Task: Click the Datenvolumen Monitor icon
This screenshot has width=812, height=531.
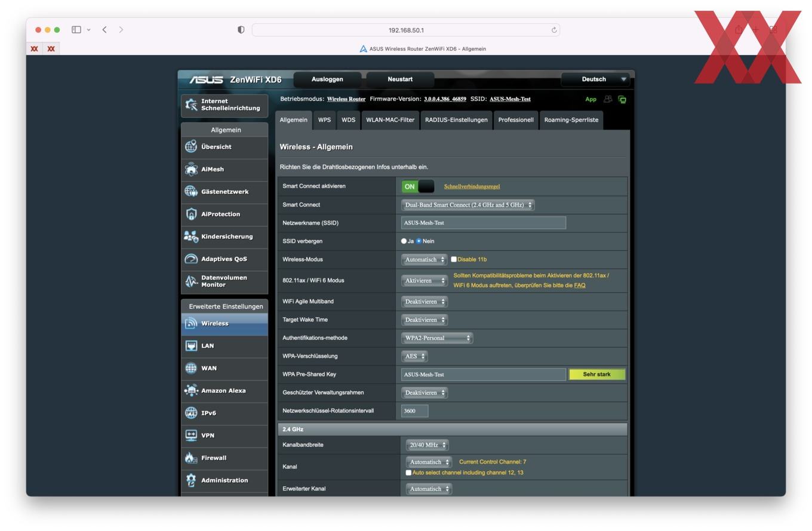Action: [x=191, y=281]
